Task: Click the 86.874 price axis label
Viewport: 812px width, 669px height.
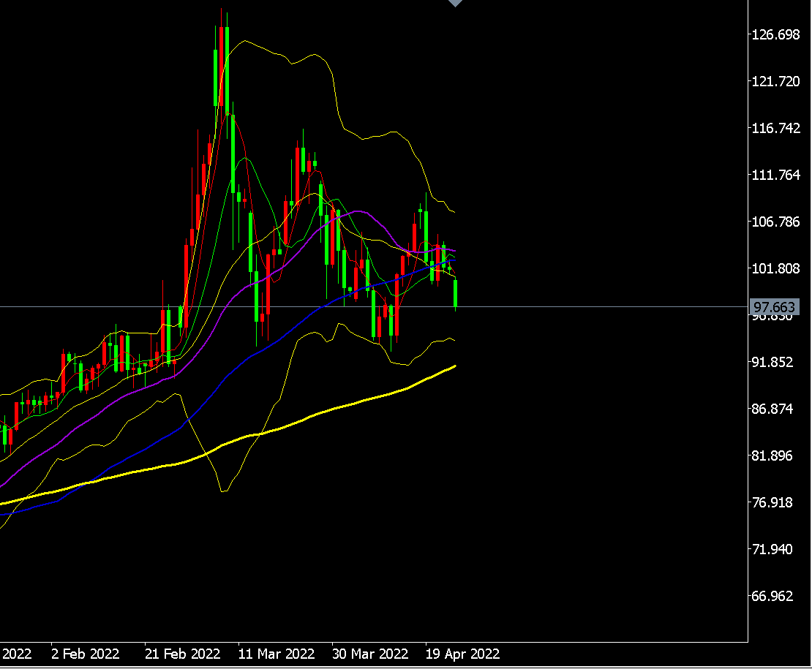Action: pyautogui.click(x=775, y=409)
